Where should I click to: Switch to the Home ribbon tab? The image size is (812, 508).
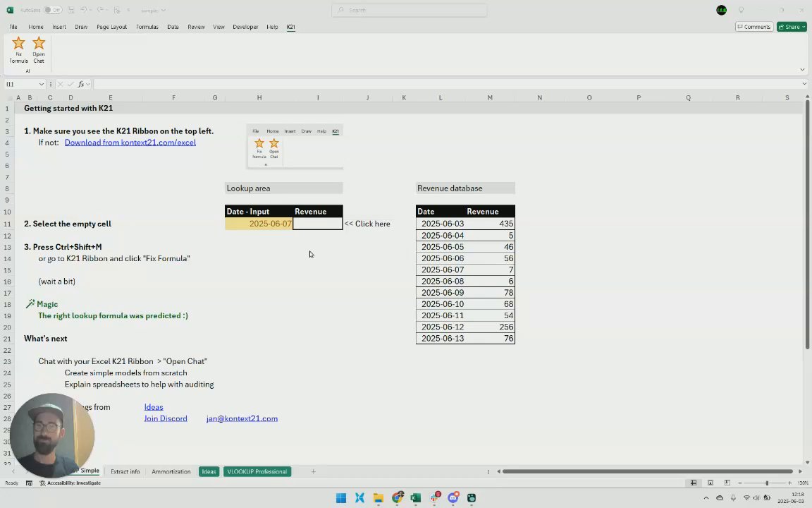coord(36,27)
